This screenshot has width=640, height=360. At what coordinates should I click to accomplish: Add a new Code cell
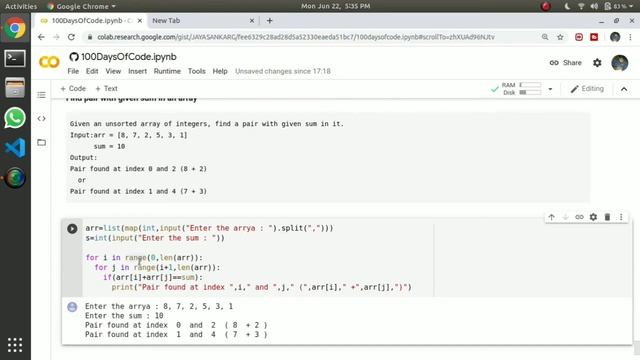(73, 89)
